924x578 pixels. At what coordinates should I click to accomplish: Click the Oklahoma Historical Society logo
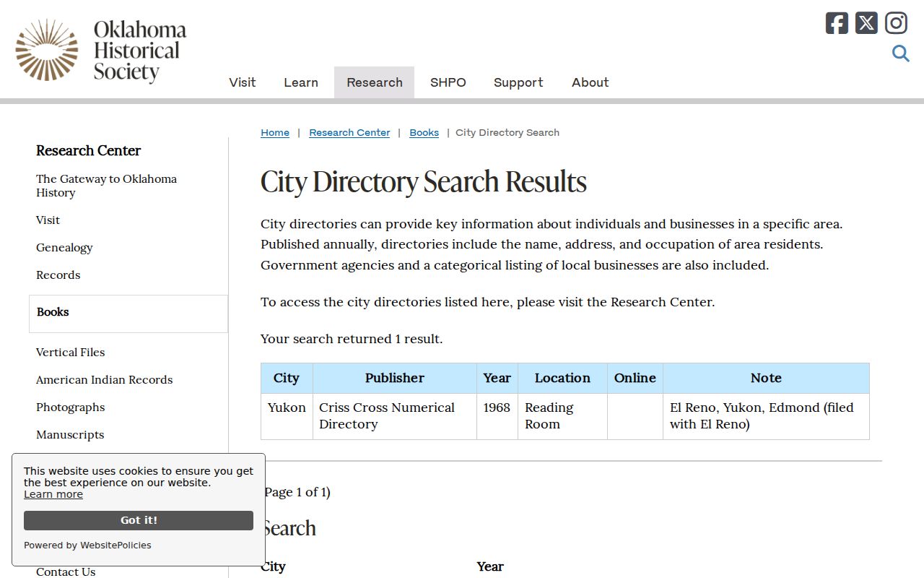pos(101,51)
